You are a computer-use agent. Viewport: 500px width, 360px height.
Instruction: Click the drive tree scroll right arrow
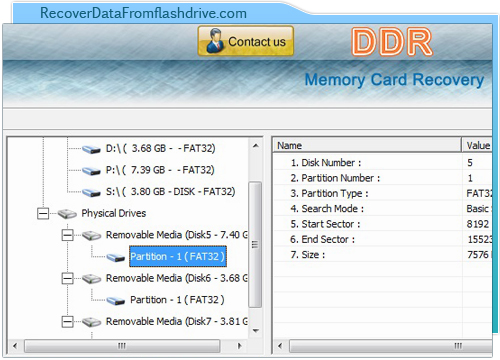239,346
